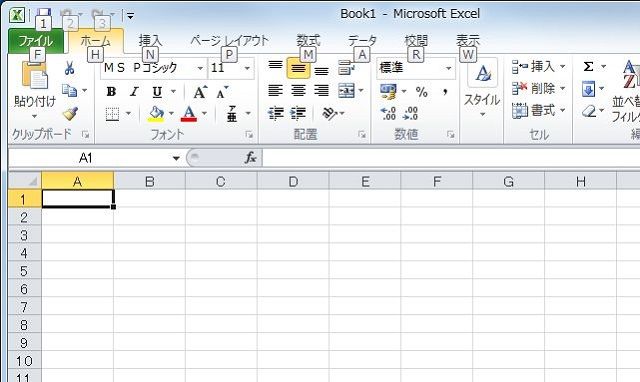This screenshot has height=382, width=640.
Task: Decrease font size with small A icon
Action: [222, 93]
